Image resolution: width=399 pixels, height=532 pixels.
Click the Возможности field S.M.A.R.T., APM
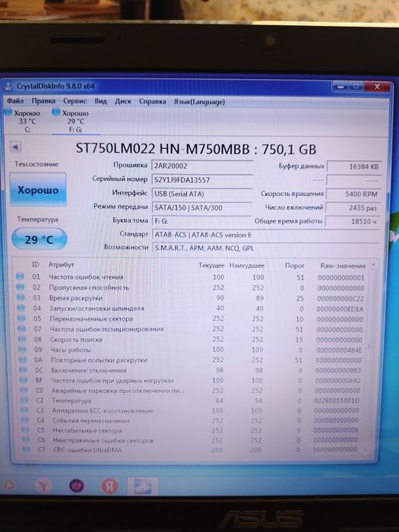266,248
